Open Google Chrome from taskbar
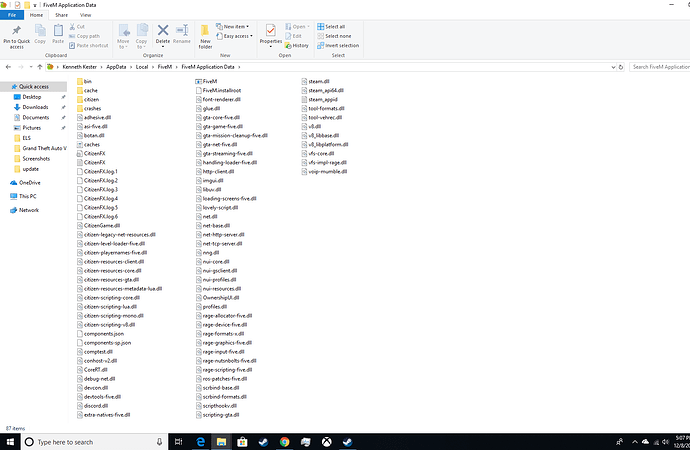Viewport: 690px width, 450px height. pyautogui.click(x=284, y=442)
